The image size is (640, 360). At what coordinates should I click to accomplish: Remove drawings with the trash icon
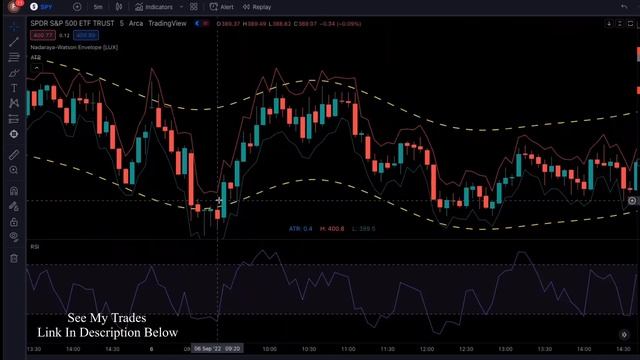pyautogui.click(x=14, y=258)
